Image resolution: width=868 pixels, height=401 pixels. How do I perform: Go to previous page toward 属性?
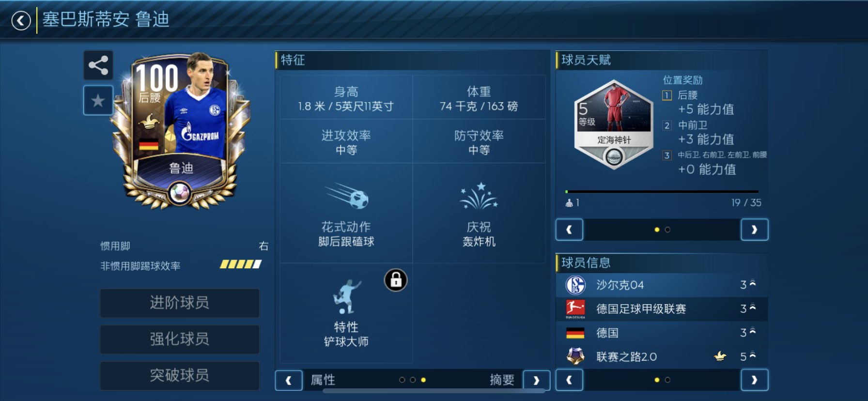click(289, 380)
